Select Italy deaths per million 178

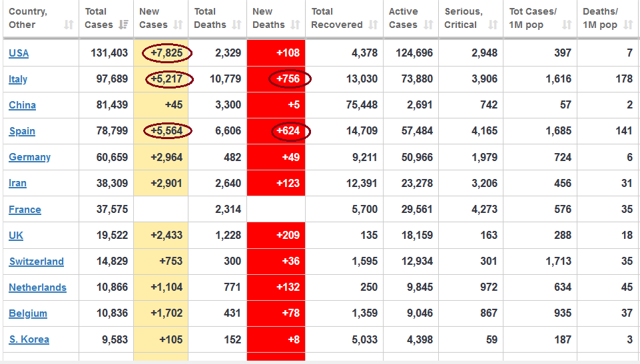(624, 79)
